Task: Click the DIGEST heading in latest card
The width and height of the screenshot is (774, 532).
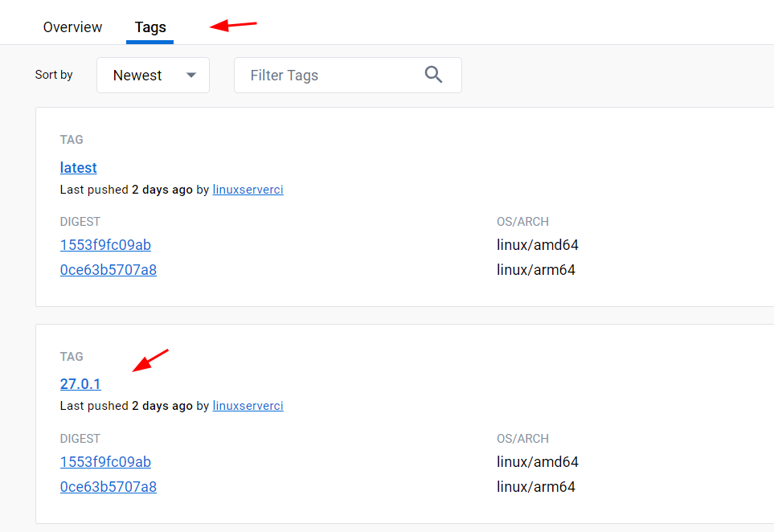Action: click(x=80, y=222)
